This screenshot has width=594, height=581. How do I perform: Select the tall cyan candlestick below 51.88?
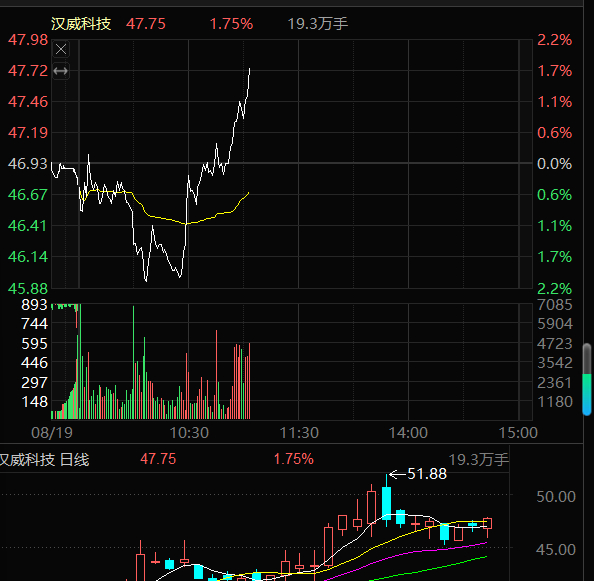click(x=386, y=503)
